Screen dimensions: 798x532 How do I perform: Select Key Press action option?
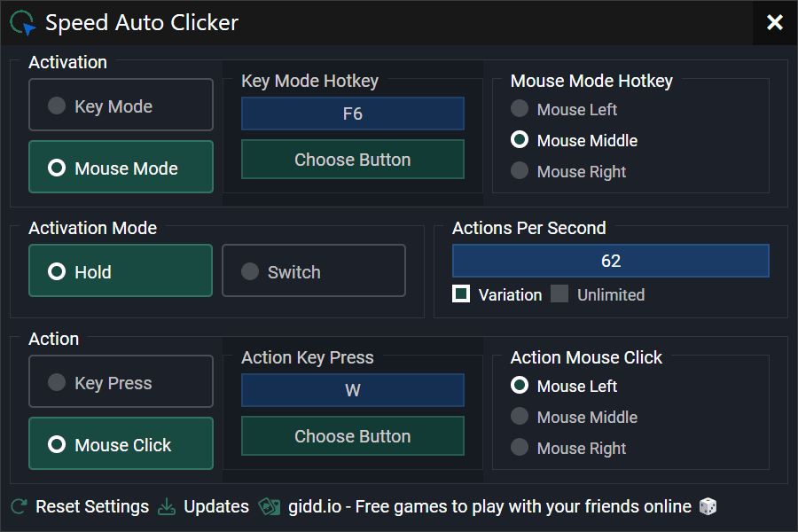[x=121, y=382]
